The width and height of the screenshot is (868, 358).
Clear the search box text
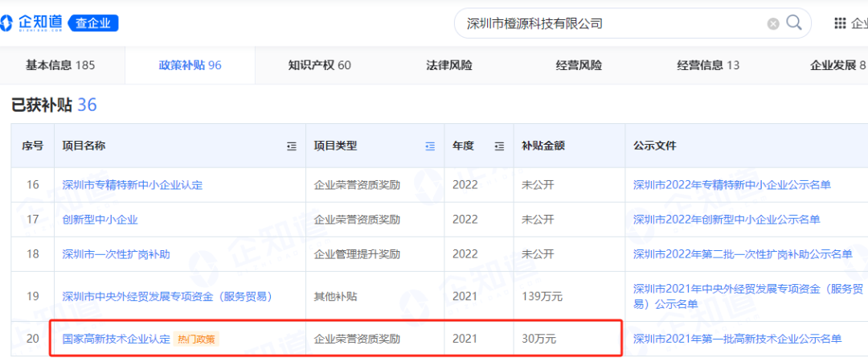click(773, 24)
